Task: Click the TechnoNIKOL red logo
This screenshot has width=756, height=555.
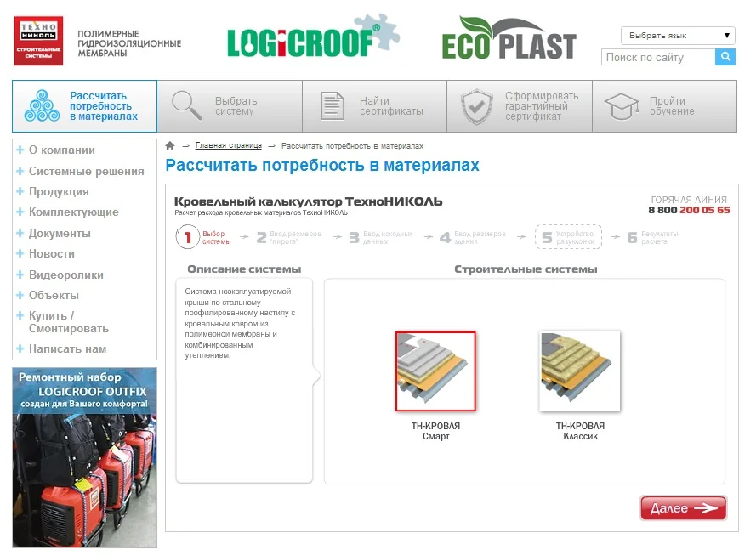Action: click(38, 41)
